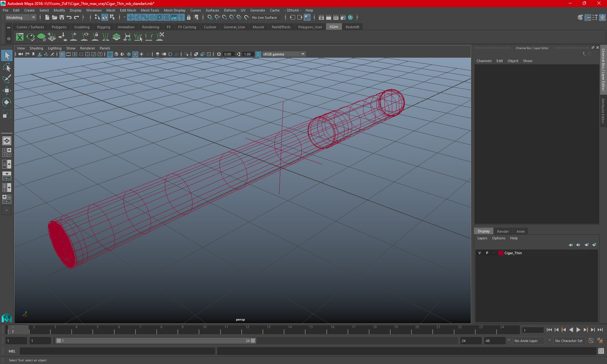Viewport: 607px width, 364px height.
Task: Open the Deform menu
Action: pyautogui.click(x=230, y=10)
